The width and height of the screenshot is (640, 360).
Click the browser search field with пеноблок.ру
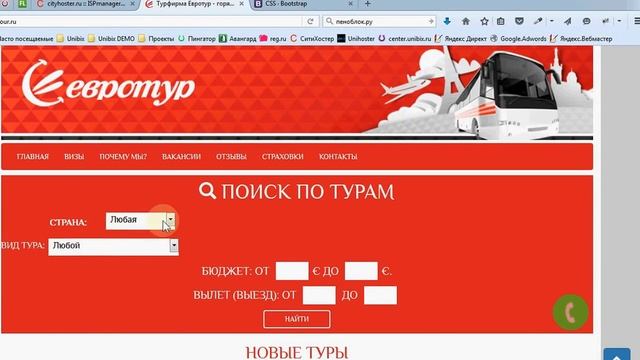(378, 21)
